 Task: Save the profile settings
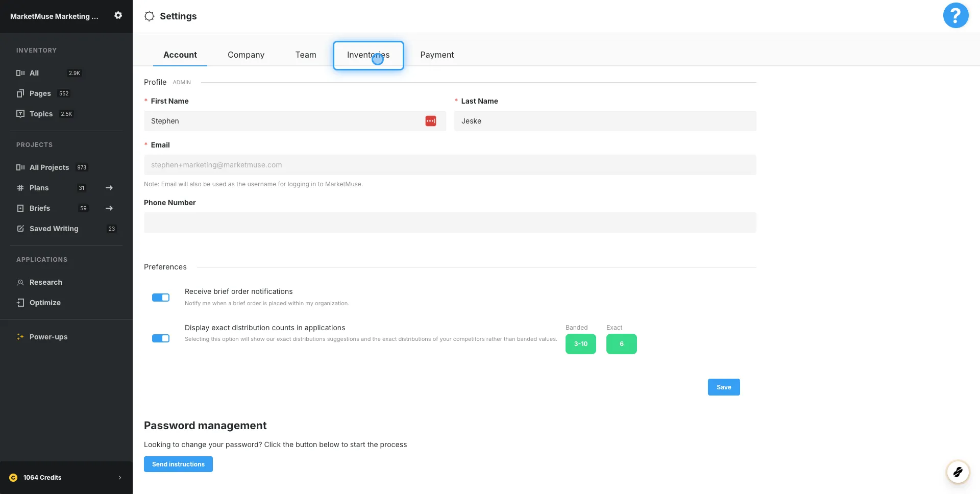click(724, 387)
